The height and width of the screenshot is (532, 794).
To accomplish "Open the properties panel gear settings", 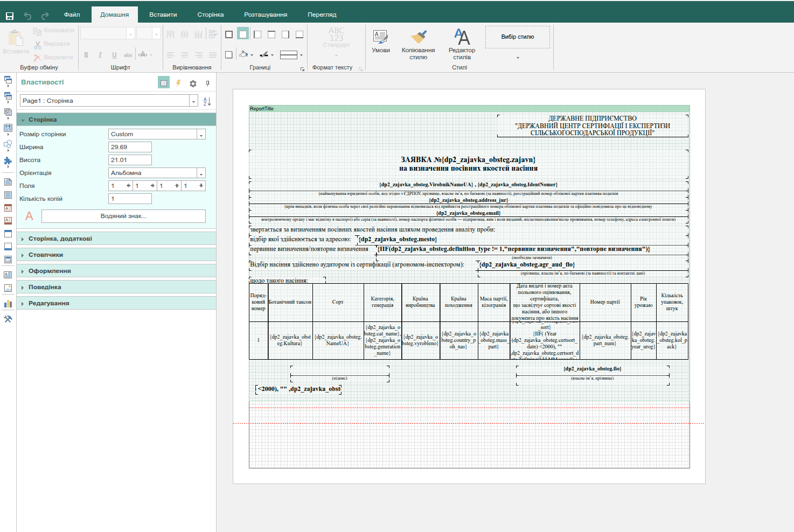I will click(193, 83).
